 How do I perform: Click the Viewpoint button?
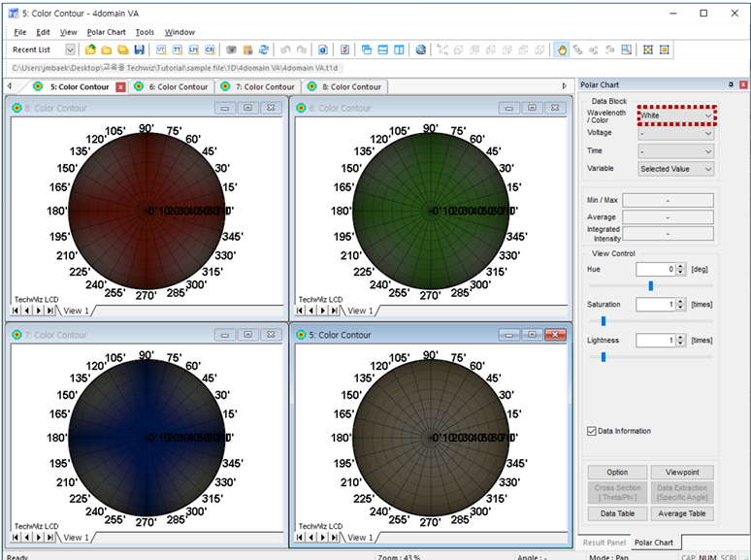point(681,473)
